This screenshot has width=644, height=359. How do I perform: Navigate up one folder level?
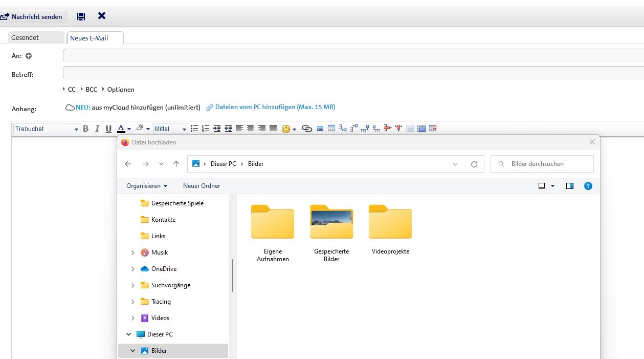(176, 164)
